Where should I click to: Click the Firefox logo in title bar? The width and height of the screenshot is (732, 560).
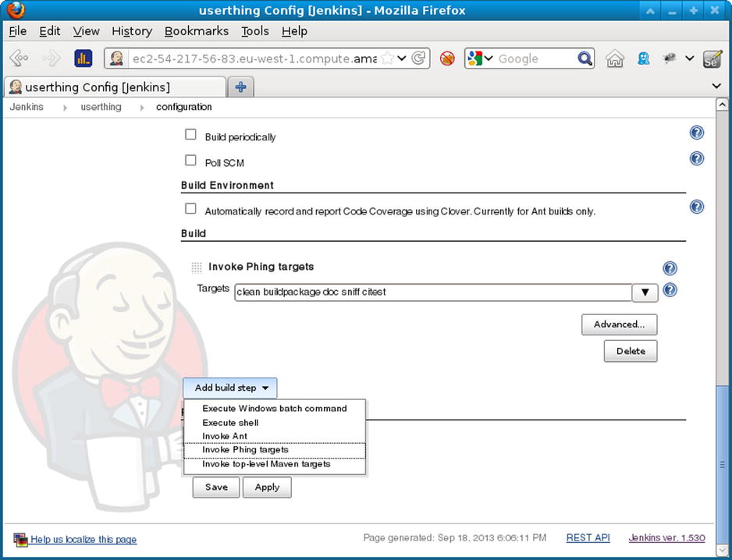tap(16, 10)
